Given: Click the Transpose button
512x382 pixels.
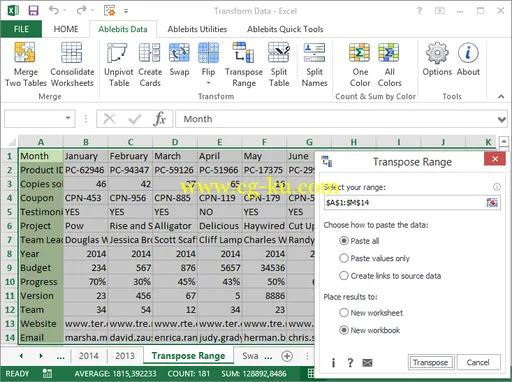Looking at the screenshot, I should [x=430, y=362].
